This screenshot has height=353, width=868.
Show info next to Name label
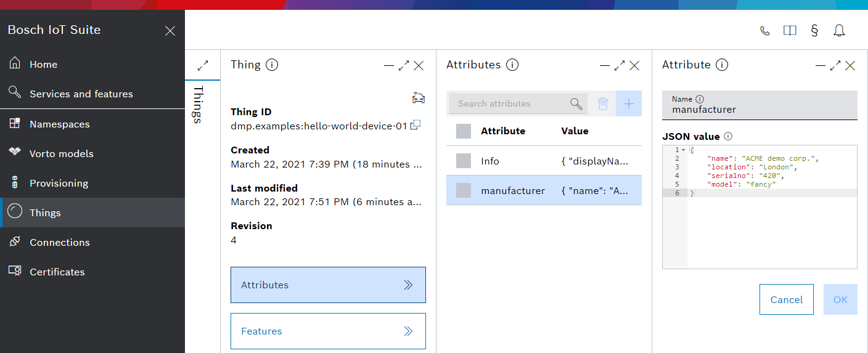coord(700,99)
